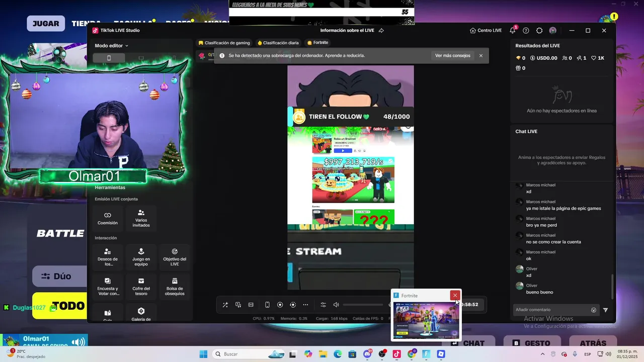Viewport: 644px width, 362px height.
Task: Open the Coemisión tool
Action: tap(108, 218)
